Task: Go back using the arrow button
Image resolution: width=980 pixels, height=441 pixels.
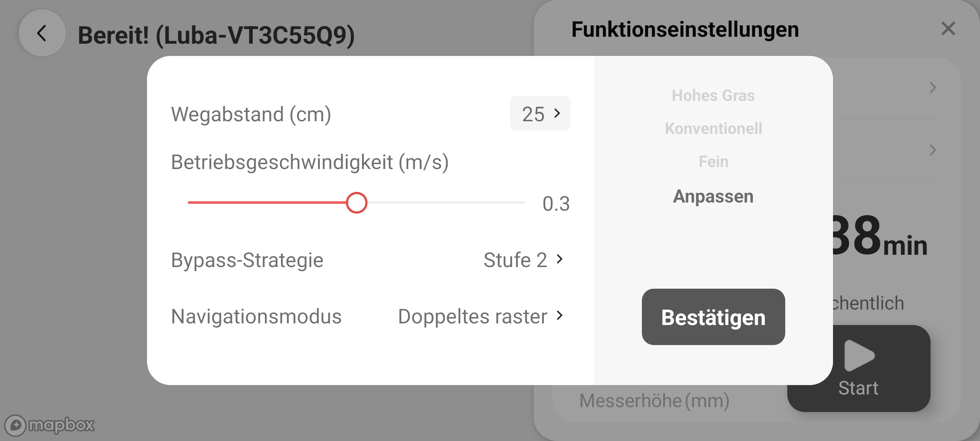Action: click(42, 33)
